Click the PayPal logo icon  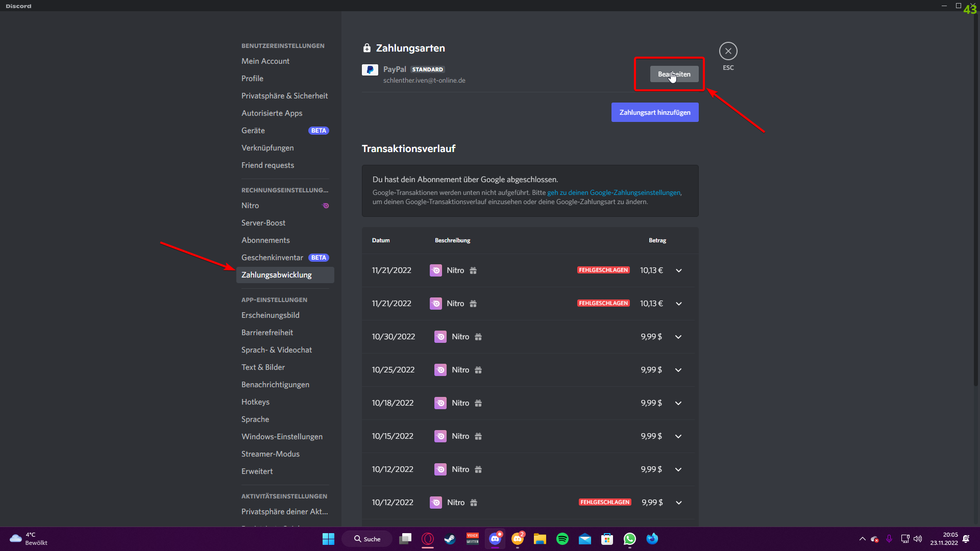pos(370,70)
